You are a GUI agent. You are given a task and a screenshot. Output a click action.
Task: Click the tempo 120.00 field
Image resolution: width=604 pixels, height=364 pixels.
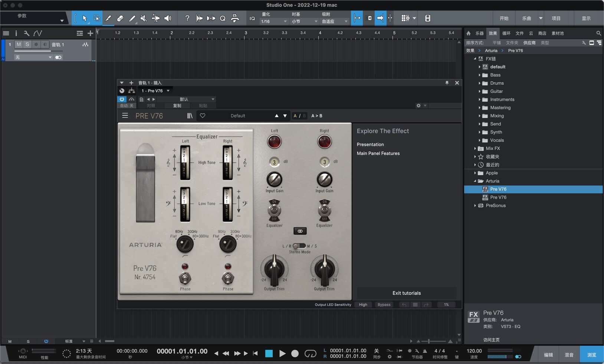(474, 351)
